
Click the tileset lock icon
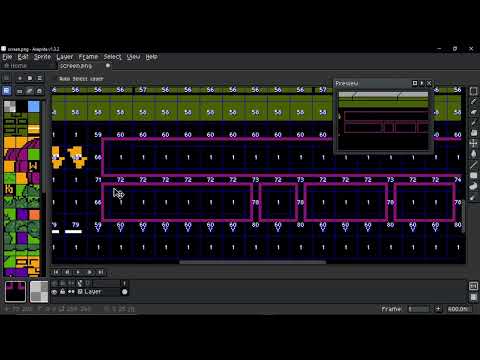tap(39, 91)
